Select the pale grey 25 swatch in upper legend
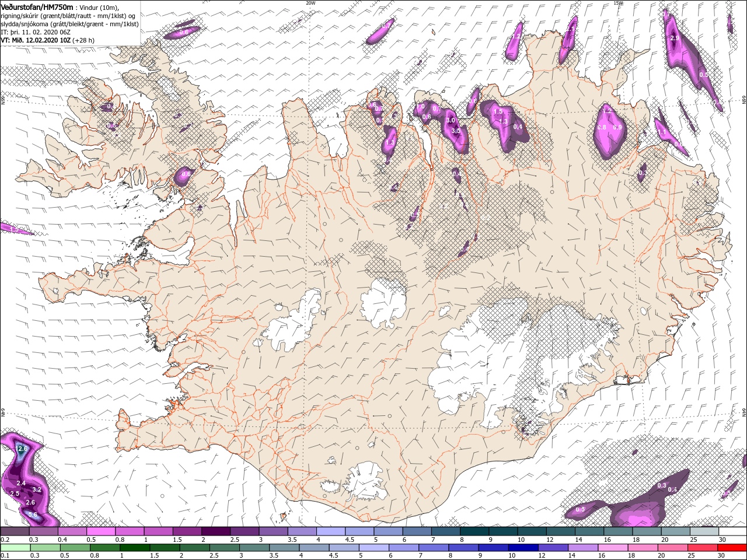The width and height of the screenshot is (747, 560). pyautogui.click(x=703, y=531)
